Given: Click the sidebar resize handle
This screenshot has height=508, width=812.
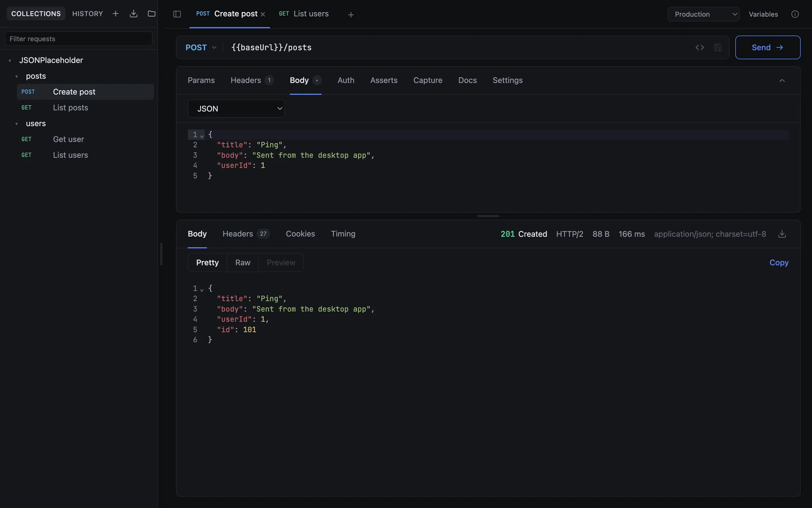Looking at the screenshot, I should point(161,254).
